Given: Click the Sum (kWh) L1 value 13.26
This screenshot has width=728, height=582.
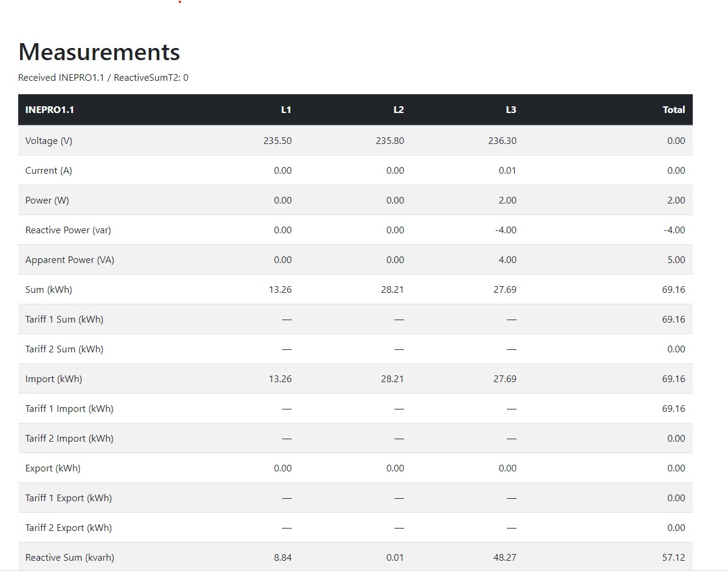Looking at the screenshot, I should (x=280, y=289).
